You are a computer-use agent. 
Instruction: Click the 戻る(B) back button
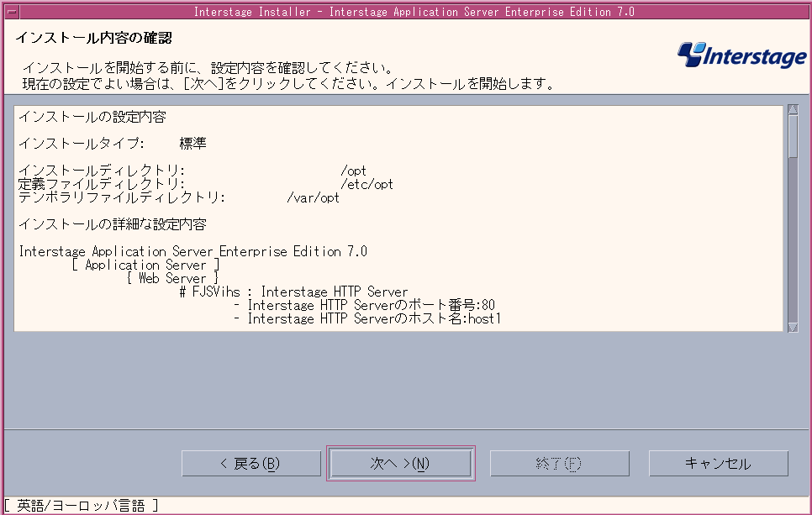pos(251,463)
